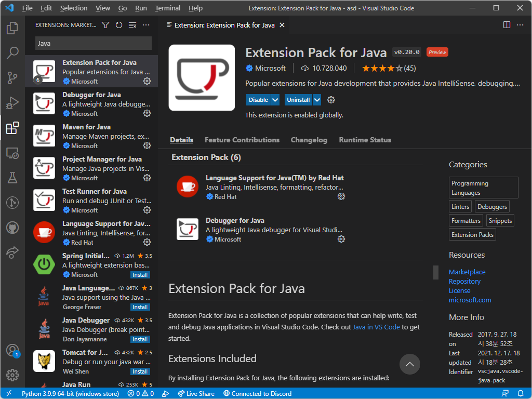Select the Debuggers category tag

tap(492, 206)
